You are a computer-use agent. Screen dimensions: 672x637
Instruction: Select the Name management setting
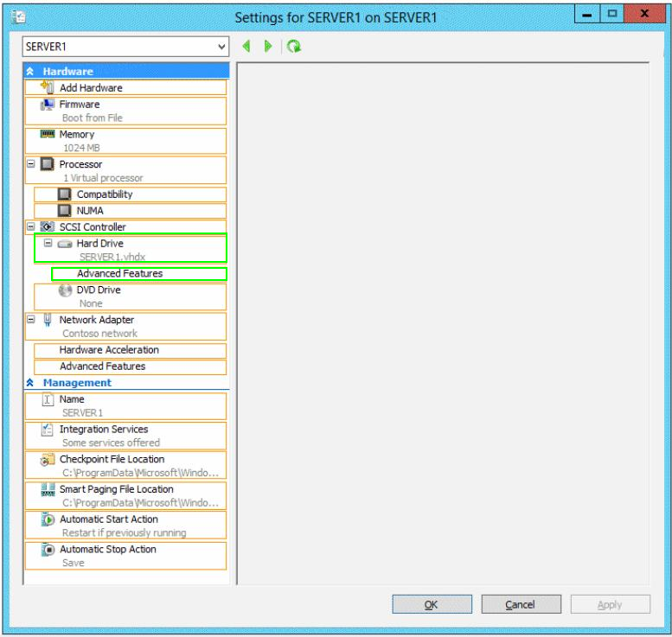coord(125,406)
